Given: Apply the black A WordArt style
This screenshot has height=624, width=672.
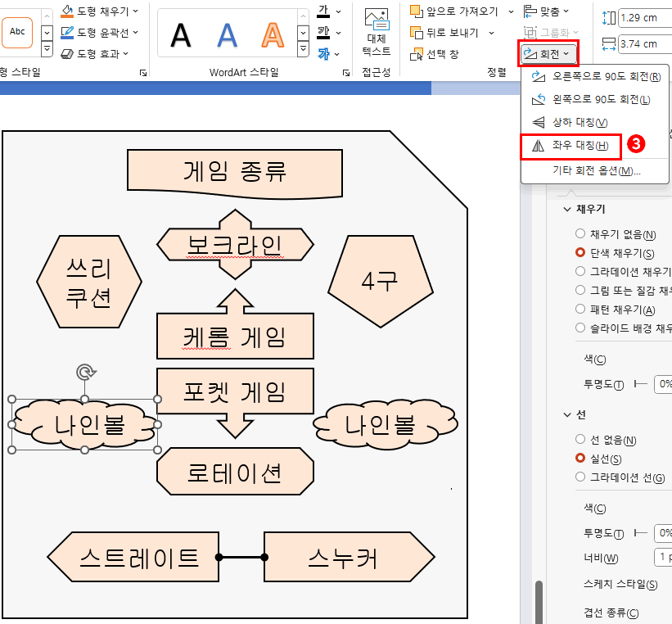Looking at the screenshot, I should (x=180, y=34).
